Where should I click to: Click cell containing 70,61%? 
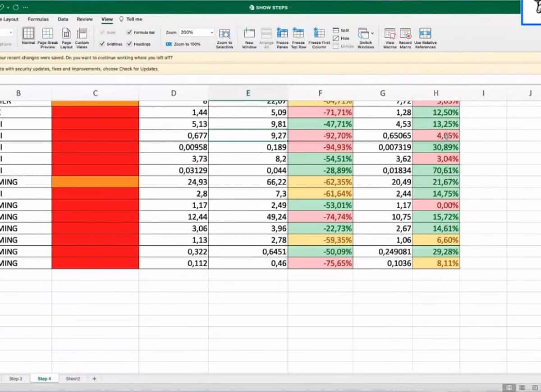point(436,170)
